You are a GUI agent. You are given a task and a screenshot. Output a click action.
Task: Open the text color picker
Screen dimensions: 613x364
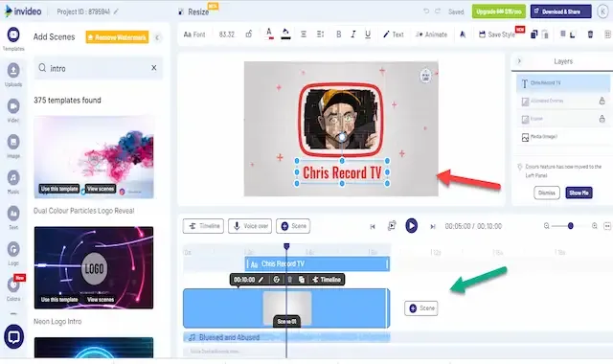pos(269,34)
